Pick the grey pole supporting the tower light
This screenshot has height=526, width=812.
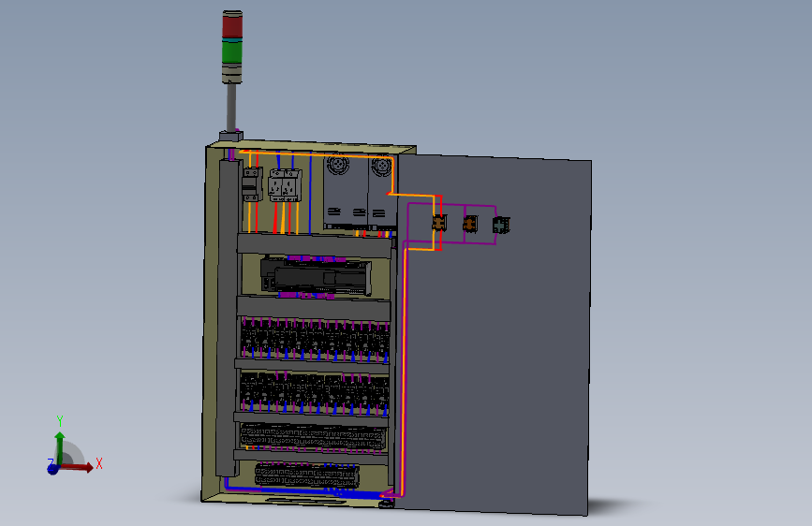(x=231, y=108)
